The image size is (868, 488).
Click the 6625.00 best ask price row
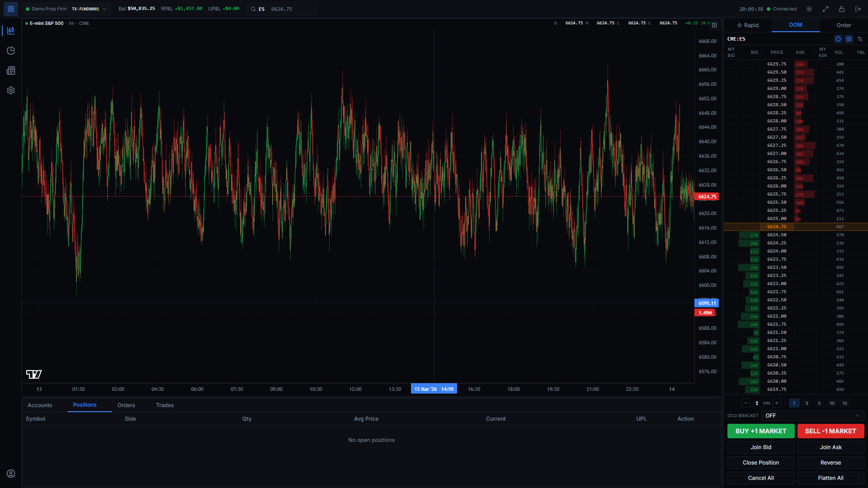coord(796,219)
